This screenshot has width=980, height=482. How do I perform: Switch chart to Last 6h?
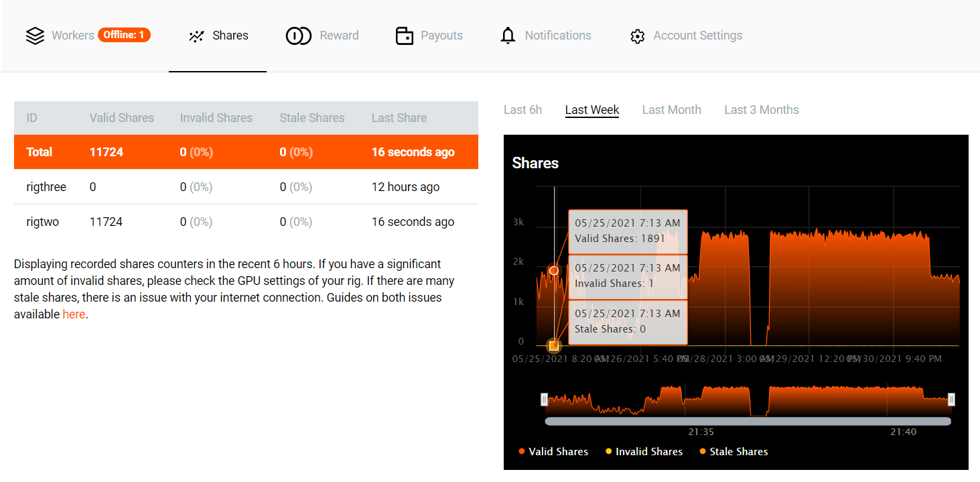[x=522, y=110]
